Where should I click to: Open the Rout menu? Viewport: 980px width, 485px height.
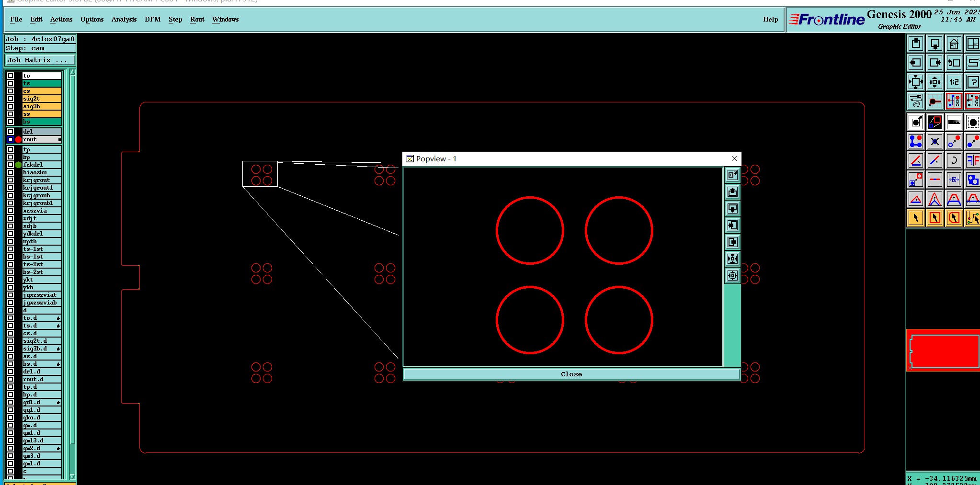click(x=197, y=19)
